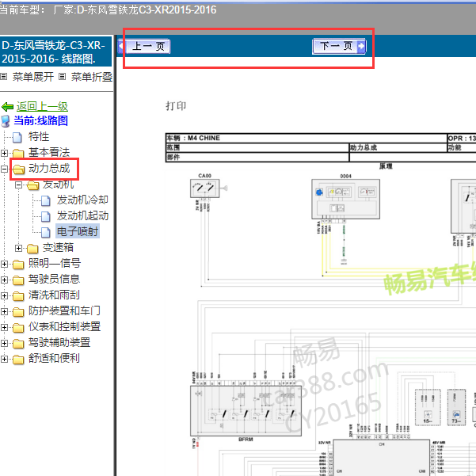The height and width of the screenshot is (476, 476).
Task: Click the 舒适和便利 folder icon
Action: coord(18,359)
